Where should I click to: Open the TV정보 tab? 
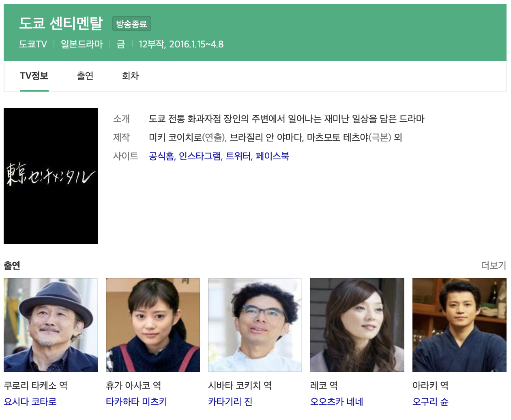click(x=34, y=76)
